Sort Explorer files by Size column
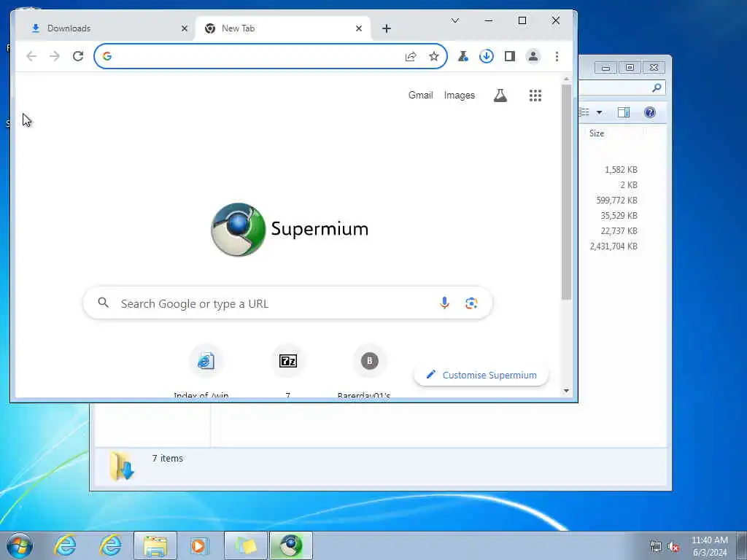Screen dimensions: 747x560 point(597,133)
